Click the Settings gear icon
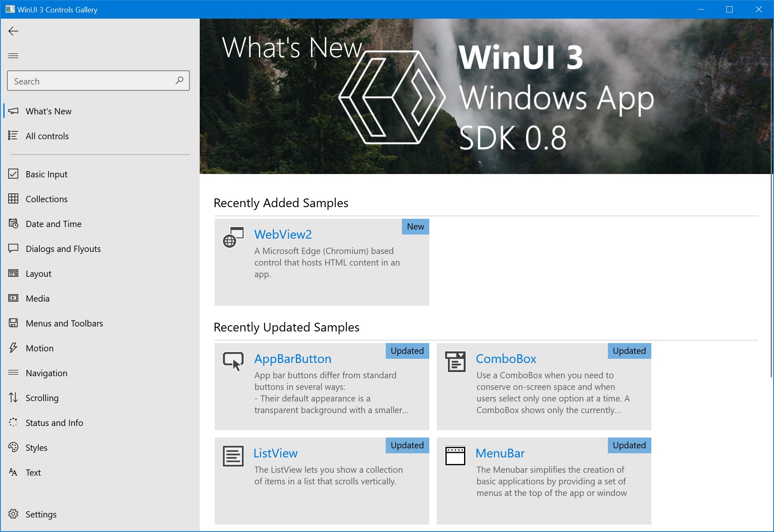774x532 pixels. (x=13, y=514)
